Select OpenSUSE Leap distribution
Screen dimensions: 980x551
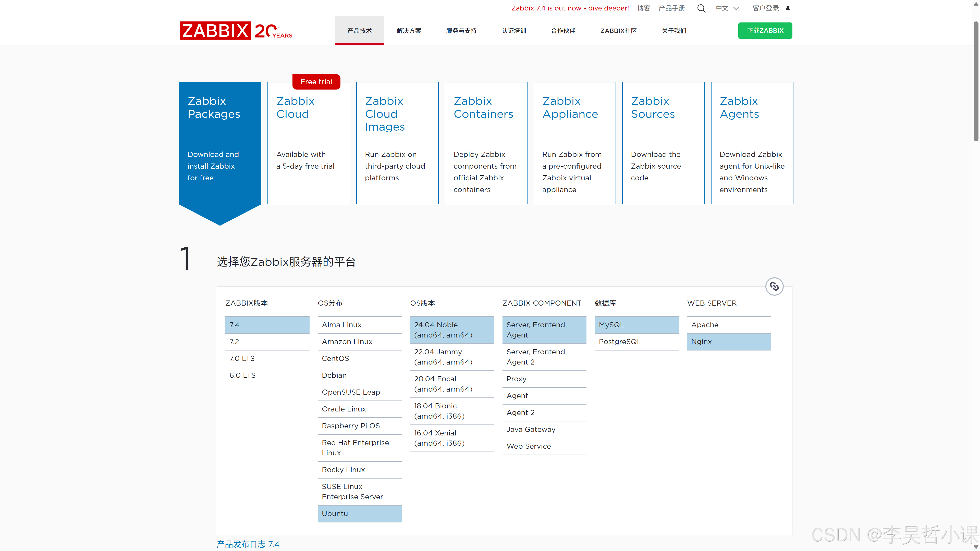360,392
